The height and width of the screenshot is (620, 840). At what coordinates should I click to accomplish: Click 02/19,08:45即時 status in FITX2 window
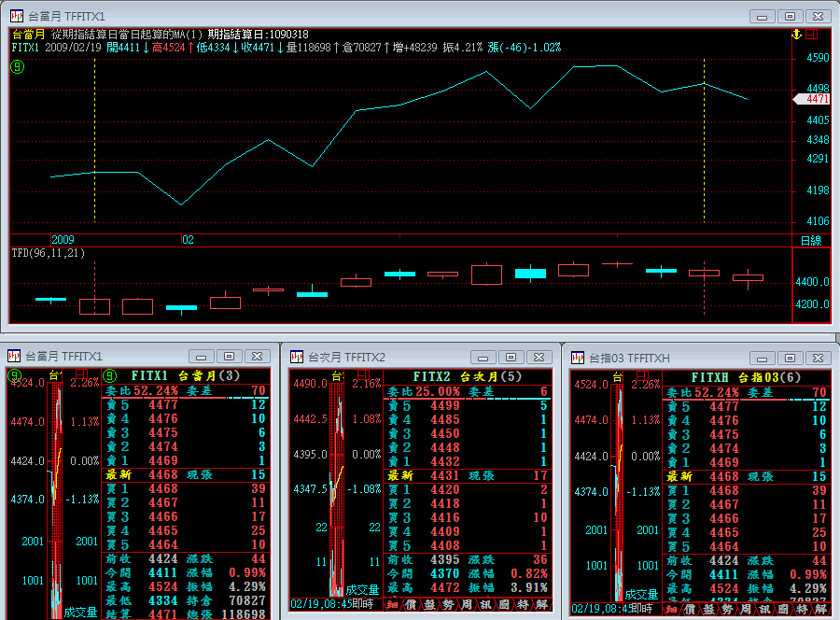[x=332, y=604]
